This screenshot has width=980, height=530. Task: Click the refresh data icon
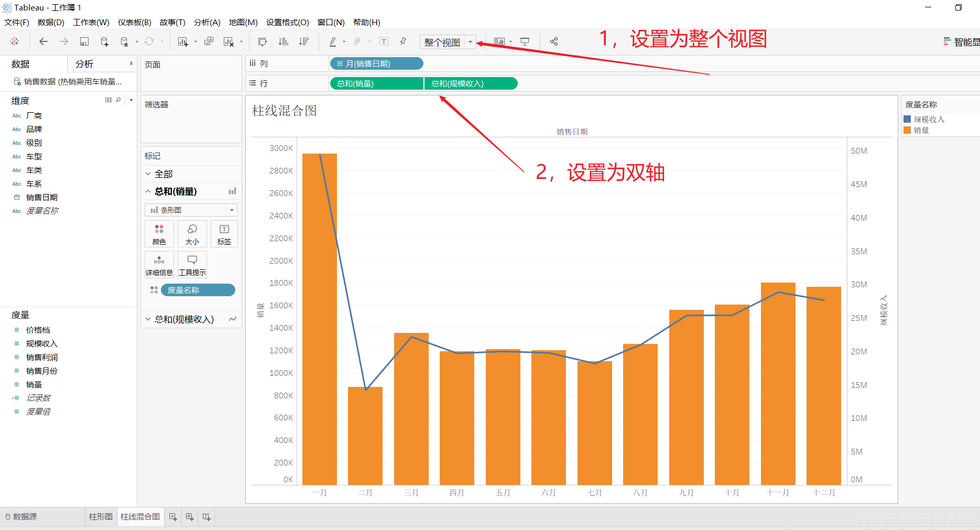click(149, 41)
